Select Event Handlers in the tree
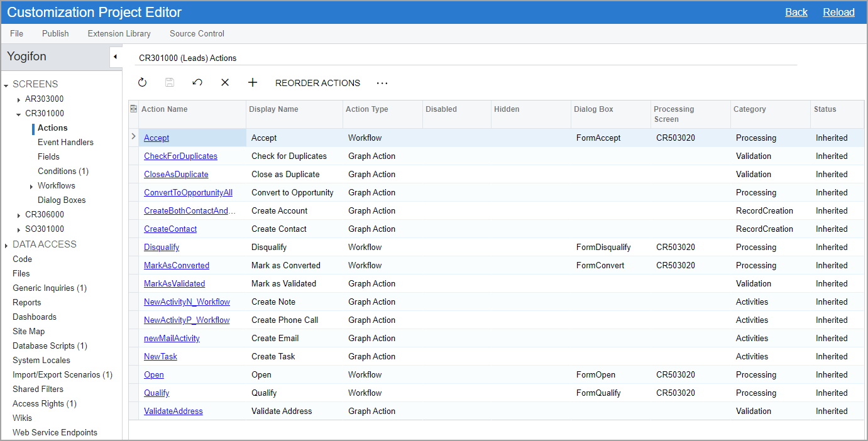The width and height of the screenshot is (868, 441). (x=65, y=142)
